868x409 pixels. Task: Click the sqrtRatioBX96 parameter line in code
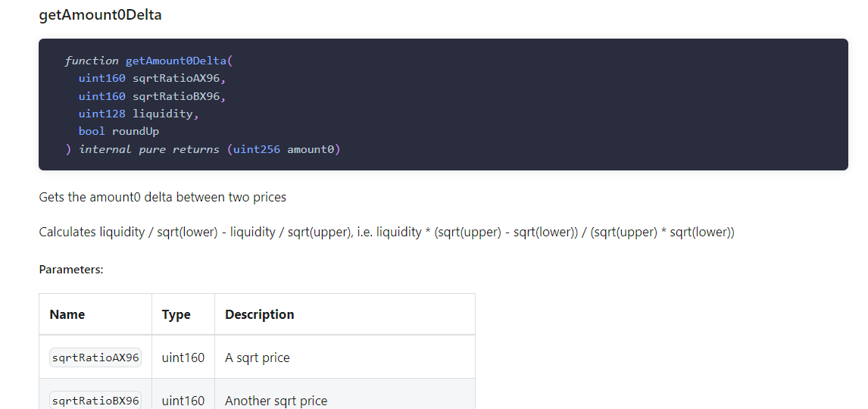(152, 96)
